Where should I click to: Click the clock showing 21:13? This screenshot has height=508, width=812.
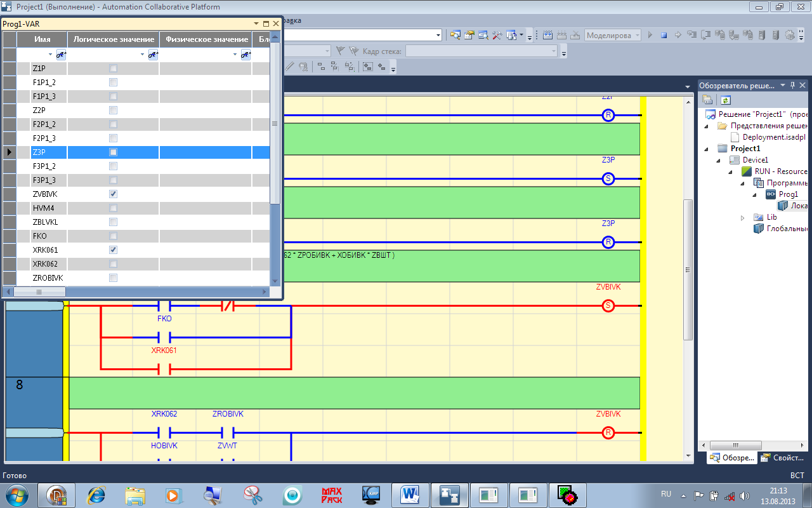click(x=778, y=490)
